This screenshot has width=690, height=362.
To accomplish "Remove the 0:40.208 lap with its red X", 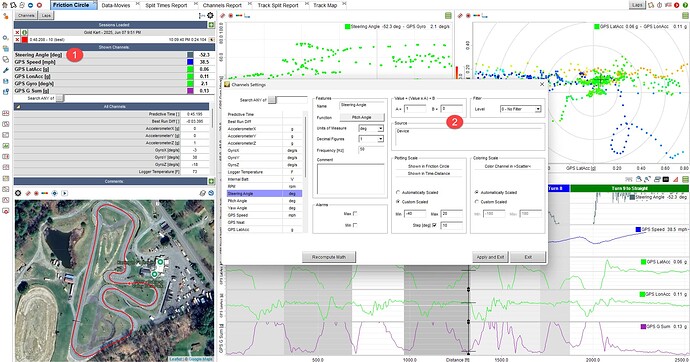I will pyautogui.click(x=17, y=40).
